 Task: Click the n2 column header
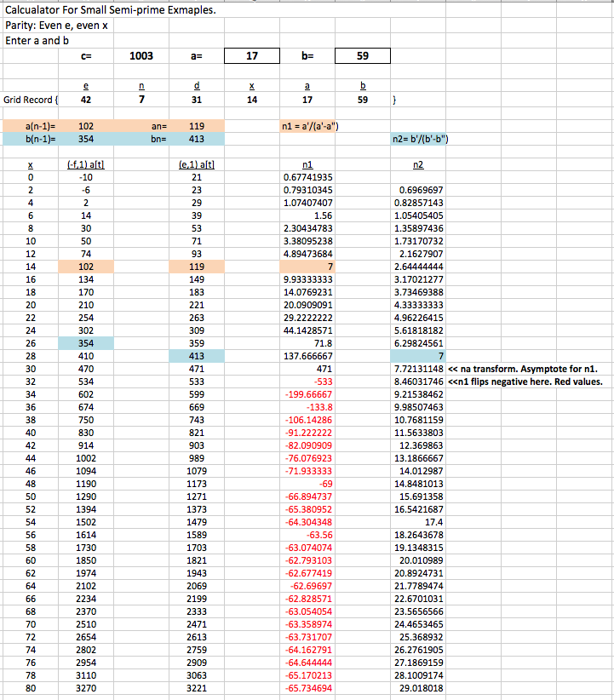pos(418,164)
